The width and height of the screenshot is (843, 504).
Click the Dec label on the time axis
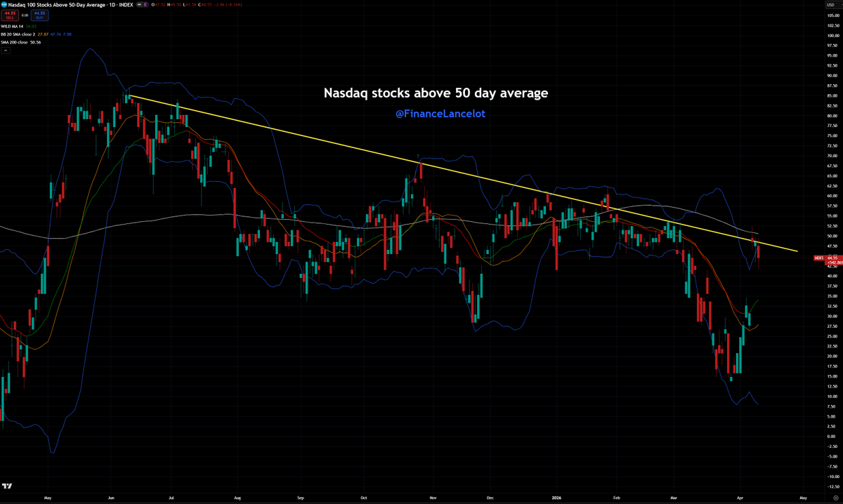(490, 498)
